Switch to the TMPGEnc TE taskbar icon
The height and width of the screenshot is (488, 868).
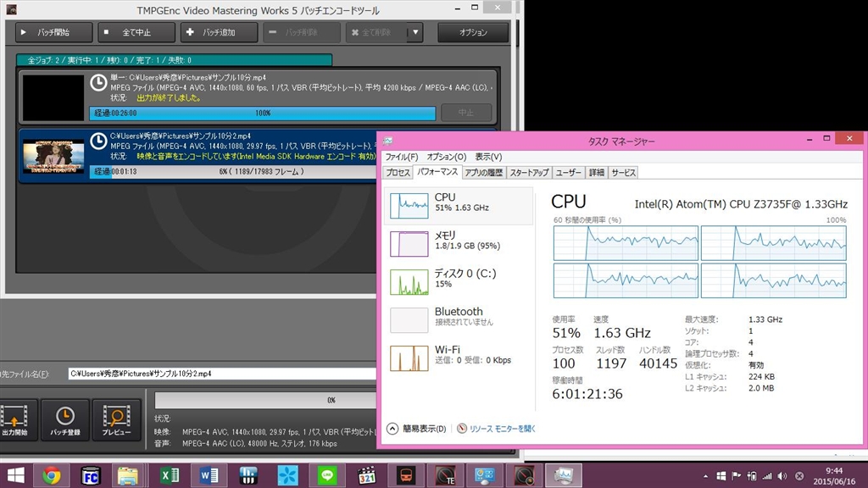pos(446,476)
